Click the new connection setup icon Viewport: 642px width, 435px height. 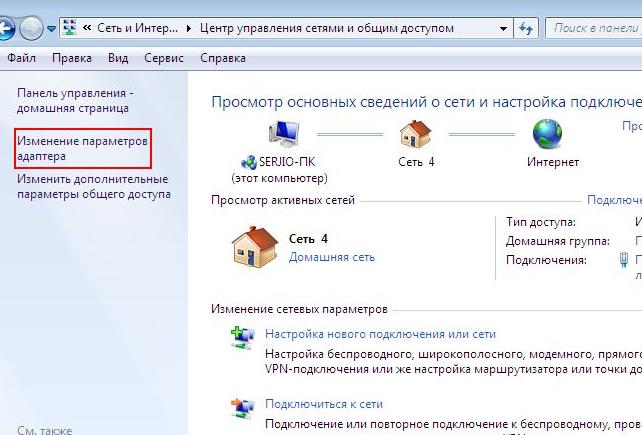click(x=242, y=339)
